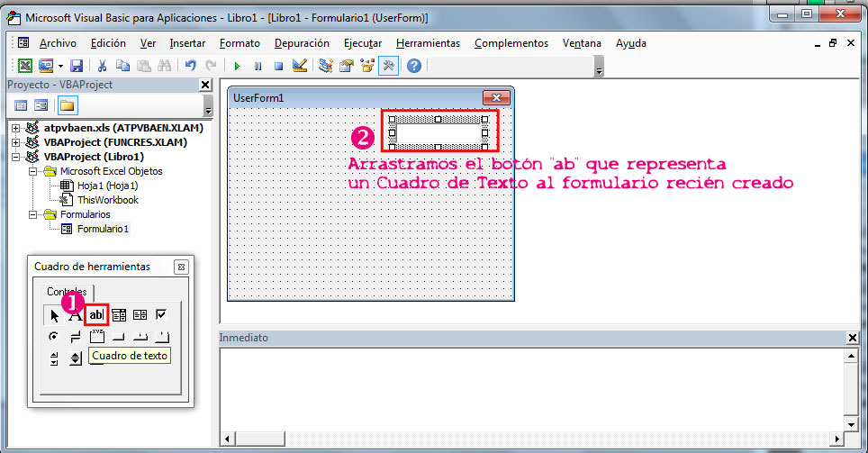Viewport: 868px width, 453px height.
Task: Open the Insertar menu
Action: (x=187, y=43)
